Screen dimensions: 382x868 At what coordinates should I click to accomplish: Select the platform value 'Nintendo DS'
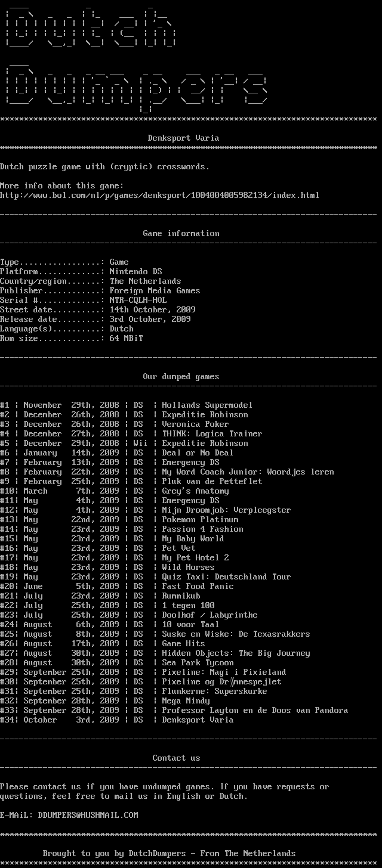(136, 271)
